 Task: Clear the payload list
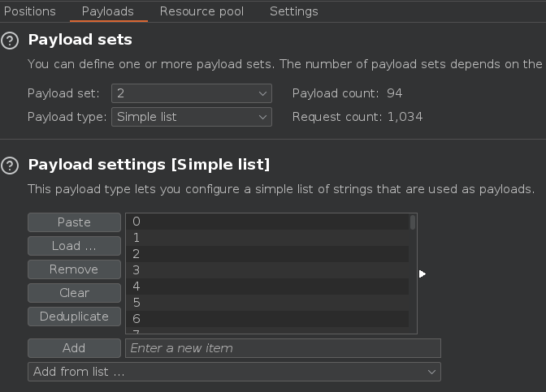[x=74, y=293]
